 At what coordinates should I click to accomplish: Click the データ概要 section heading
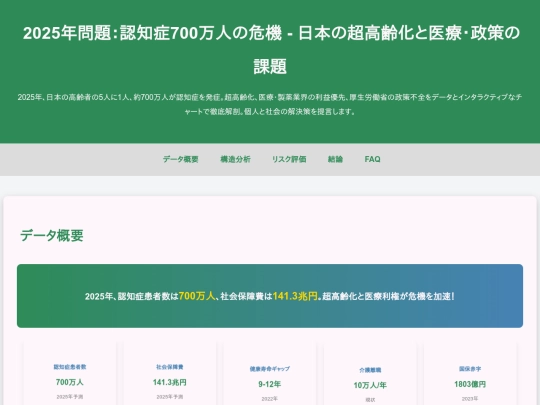(x=52, y=236)
